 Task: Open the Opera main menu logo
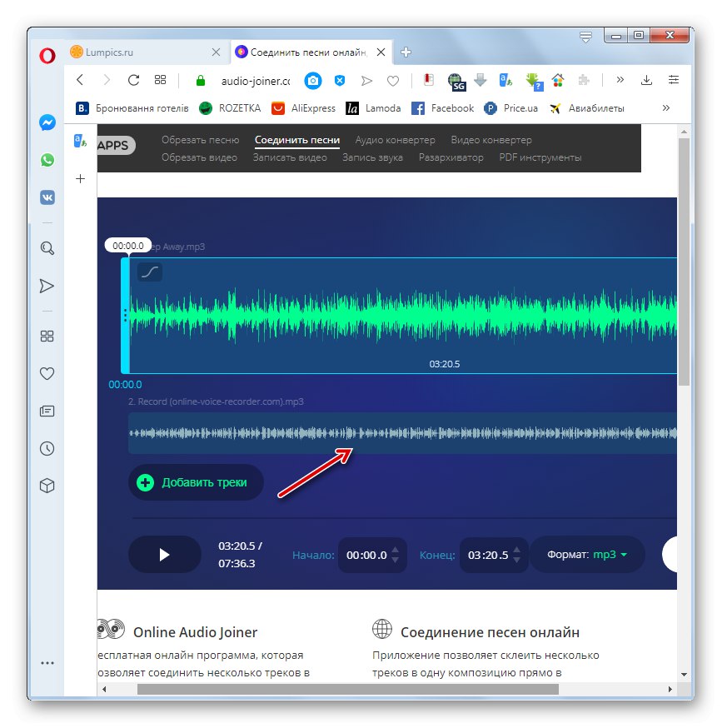coord(47,56)
